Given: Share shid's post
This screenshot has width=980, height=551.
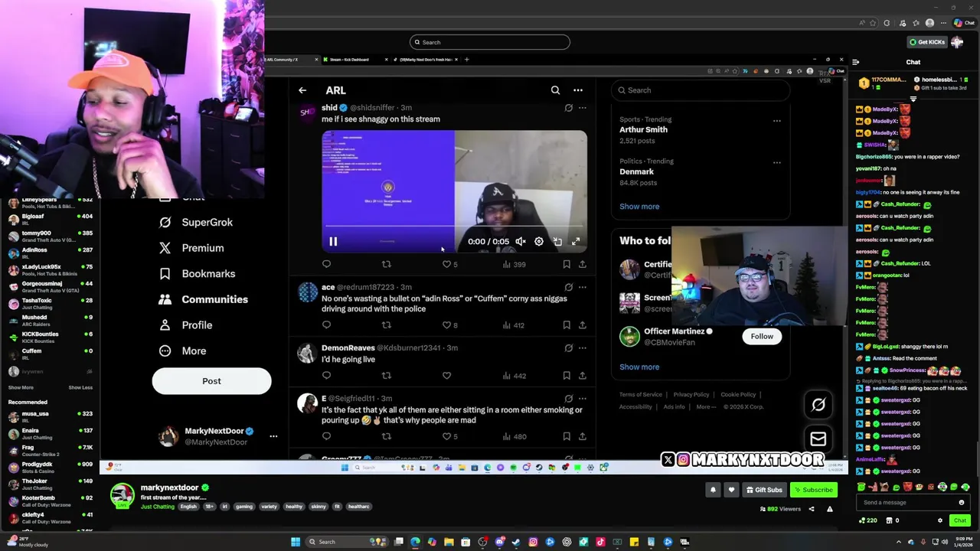Looking at the screenshot, I should (x=583, y=264).
